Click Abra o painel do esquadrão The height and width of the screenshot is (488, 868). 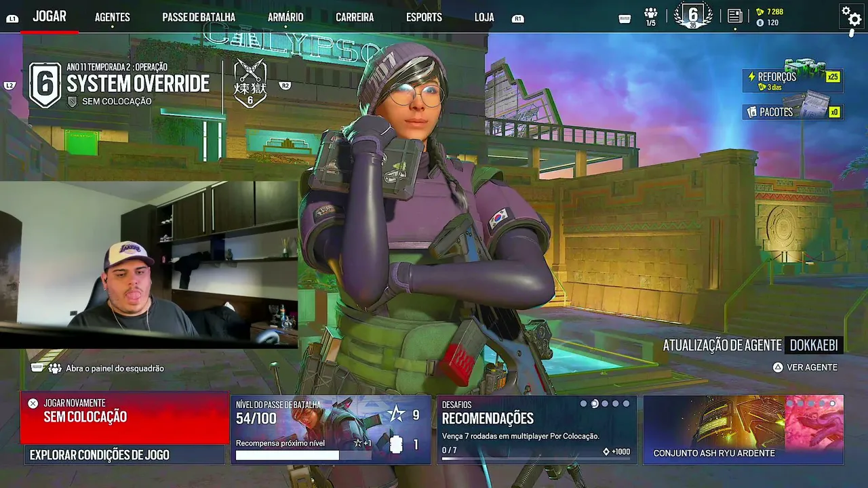point(115,369)
